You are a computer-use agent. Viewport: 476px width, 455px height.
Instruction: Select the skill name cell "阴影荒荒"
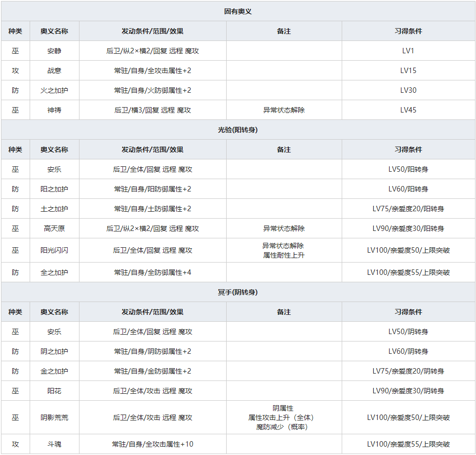(54, 417)
